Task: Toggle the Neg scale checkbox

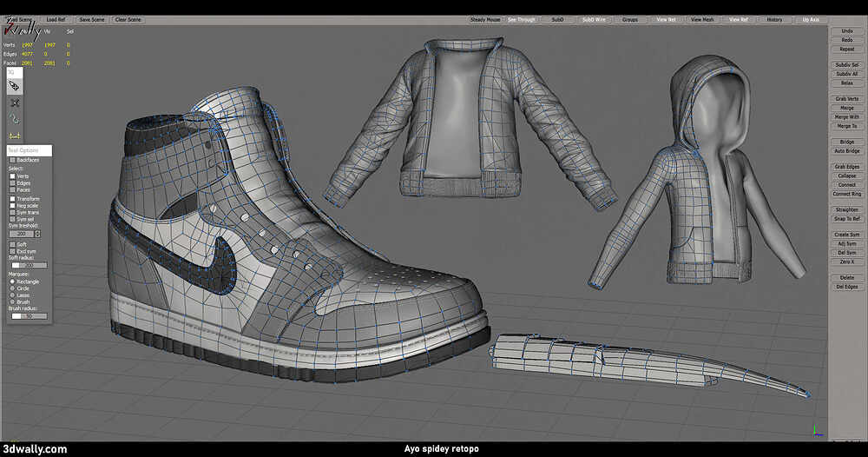Action: click(12, 206)
